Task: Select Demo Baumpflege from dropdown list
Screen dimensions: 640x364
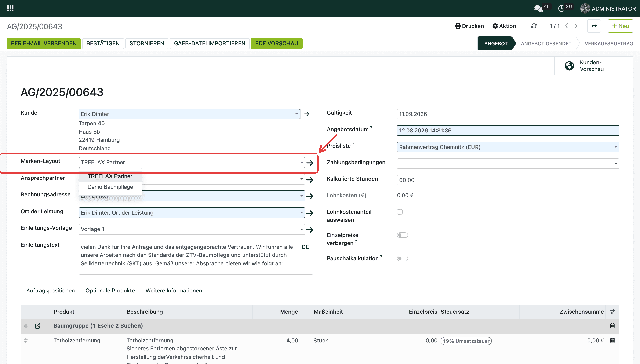Action: tap(110, 187)
